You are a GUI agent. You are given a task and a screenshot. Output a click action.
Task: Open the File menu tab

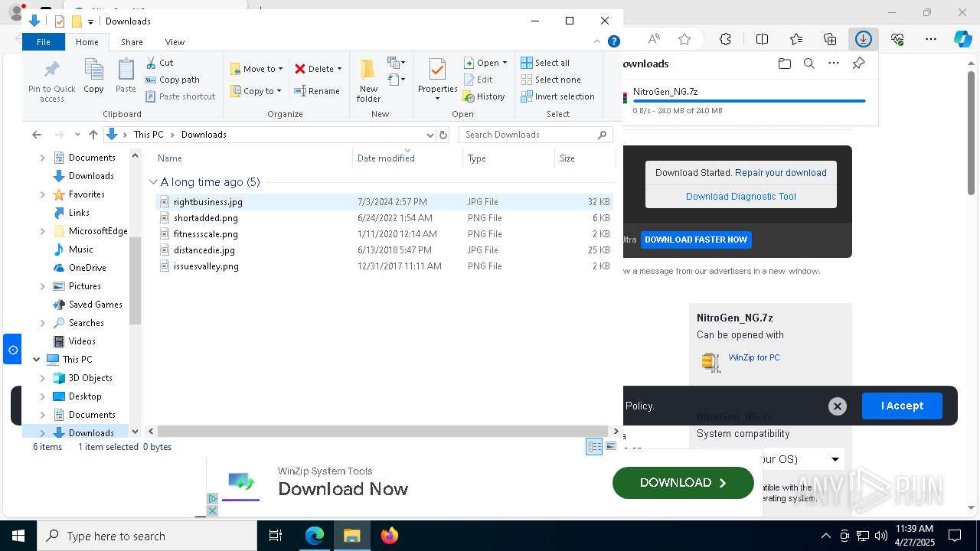[44, 42]
